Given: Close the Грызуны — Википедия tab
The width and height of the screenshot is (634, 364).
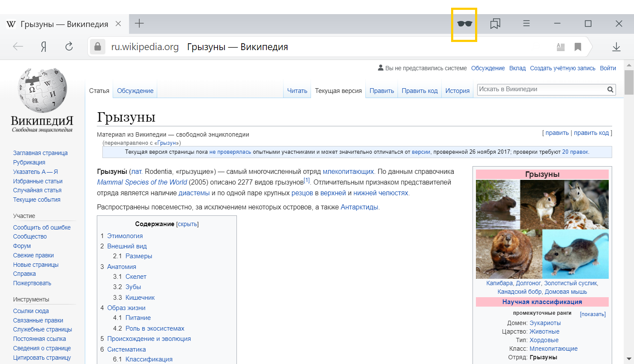Looking at the screenshot, I should pyautogui.click(x=118, y=24).
